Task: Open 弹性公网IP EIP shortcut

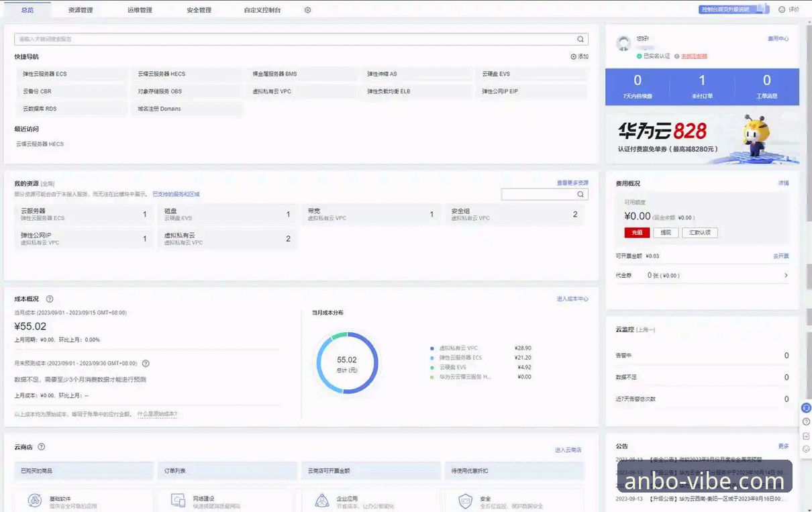Action: coord(530,91)
